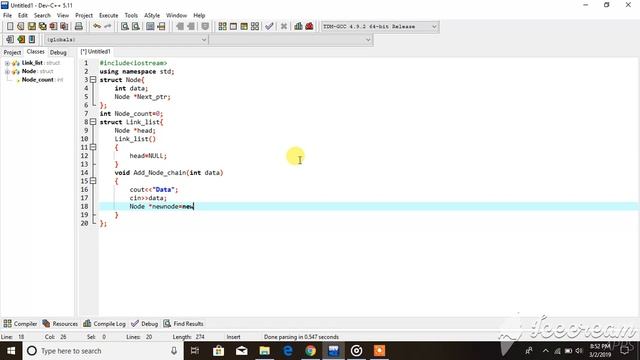Switch to the Classes side tab
The height and width of the screenshot is (360, 640).
click(x=36, y=52)
